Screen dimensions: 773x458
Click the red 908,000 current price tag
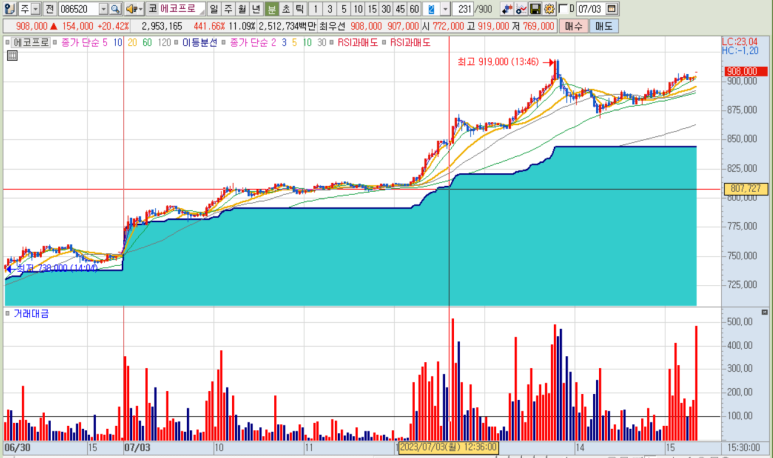(x=746, y=71)
